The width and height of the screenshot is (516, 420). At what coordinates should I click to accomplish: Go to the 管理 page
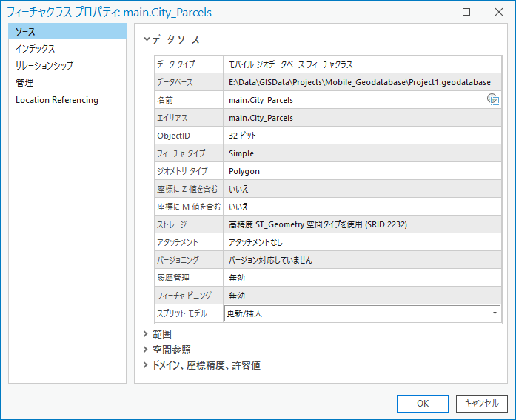(x=24, y=83)
